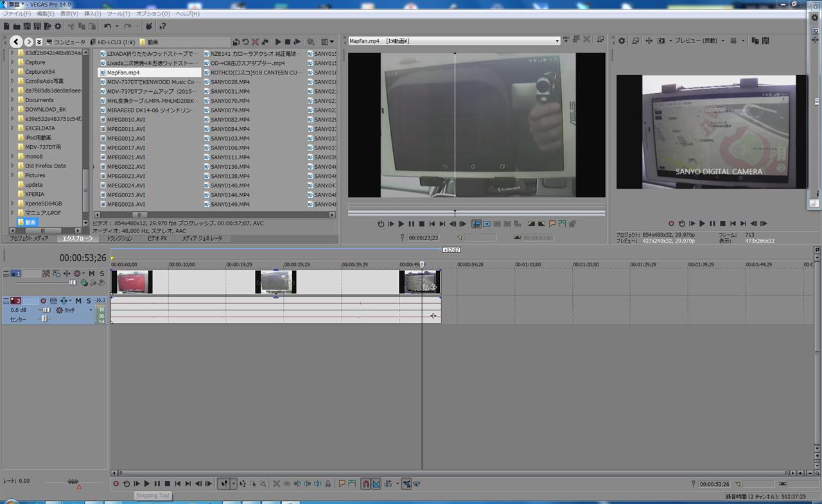This screenshot has width=822, height=504.
Task: Toggle snapping magnet icon in timeline toolbar
Action: tap(365, 483)
